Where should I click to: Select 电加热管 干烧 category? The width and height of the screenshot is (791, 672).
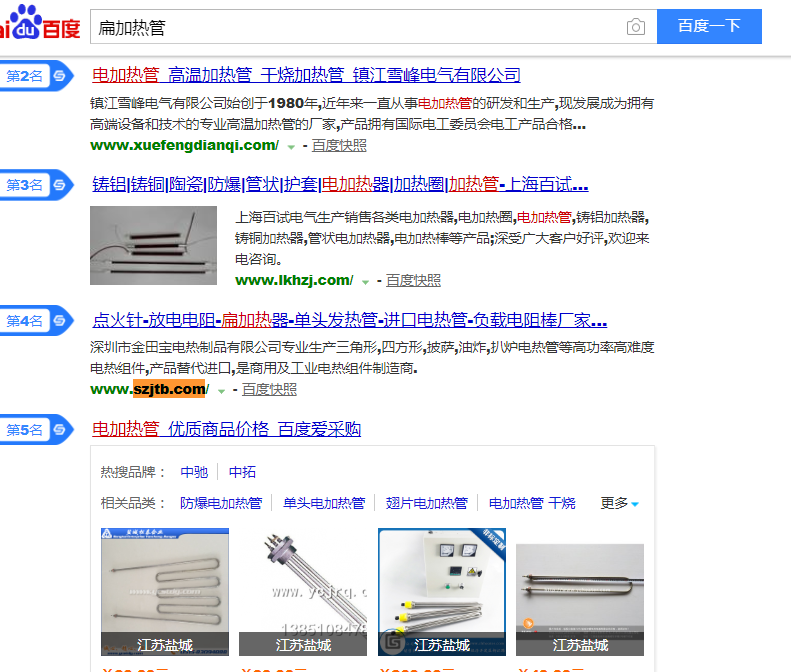pos(532,503)
